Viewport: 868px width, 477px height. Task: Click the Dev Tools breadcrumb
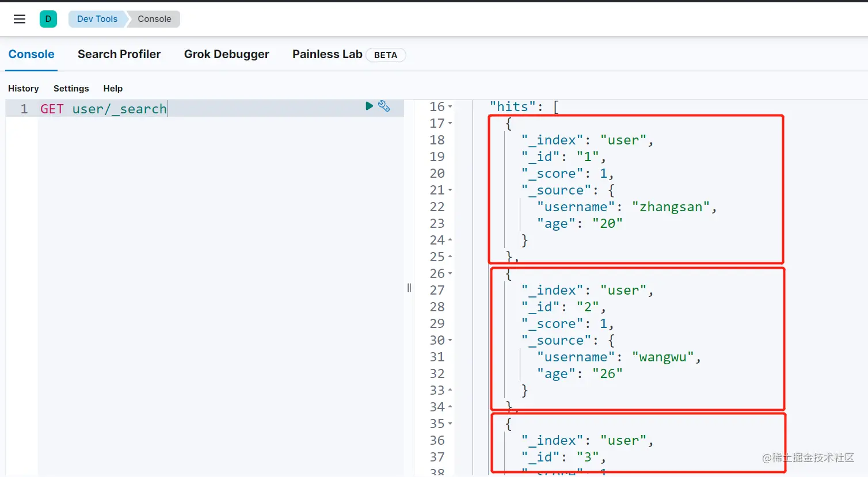click(x=97, y=19)
